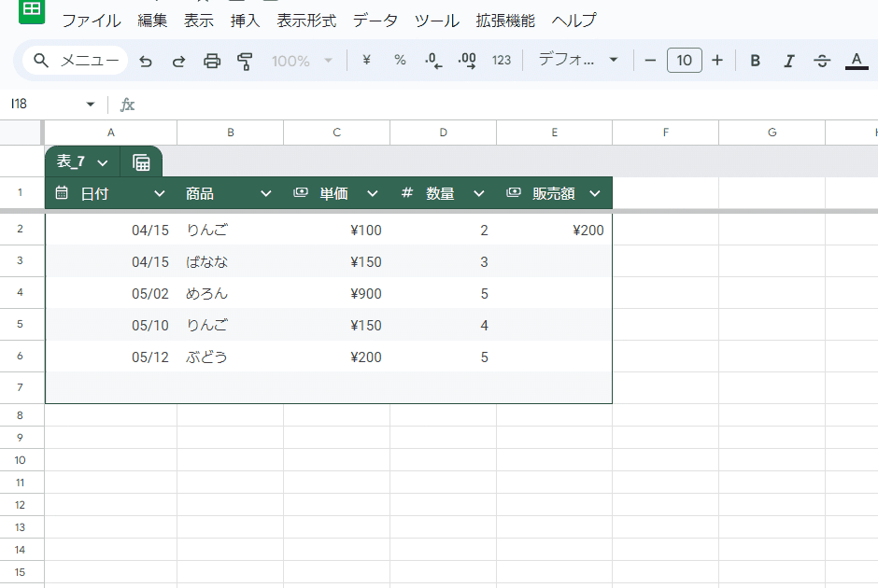This screenshot has width=878, height=588.
Task: Select row 10 header
Action: click(x=21, y=460)
